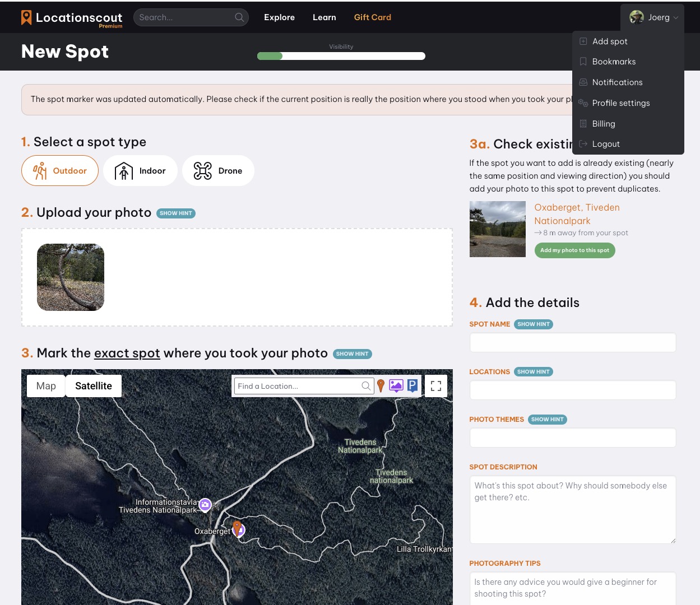Focus the Spot Name input

pyautogui.click(x=573, y=343)
